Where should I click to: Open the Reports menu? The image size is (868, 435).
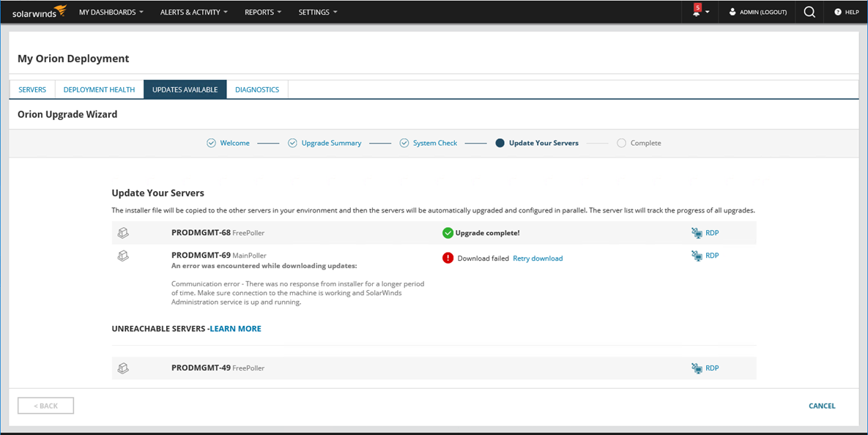[263, 12]
